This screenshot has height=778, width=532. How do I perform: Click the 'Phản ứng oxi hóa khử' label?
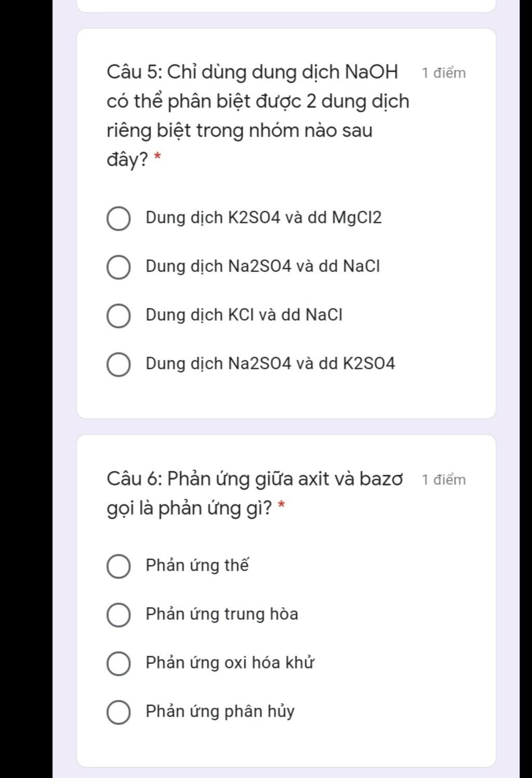(230, 663)
